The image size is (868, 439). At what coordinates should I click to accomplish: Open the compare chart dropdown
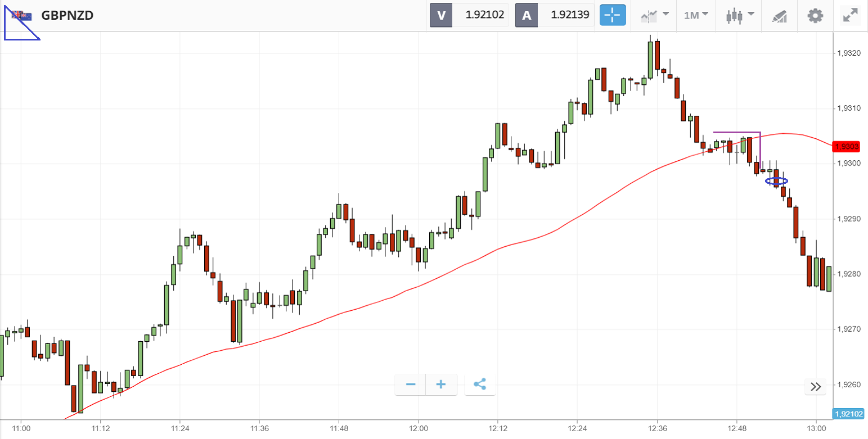pos(654,15)
